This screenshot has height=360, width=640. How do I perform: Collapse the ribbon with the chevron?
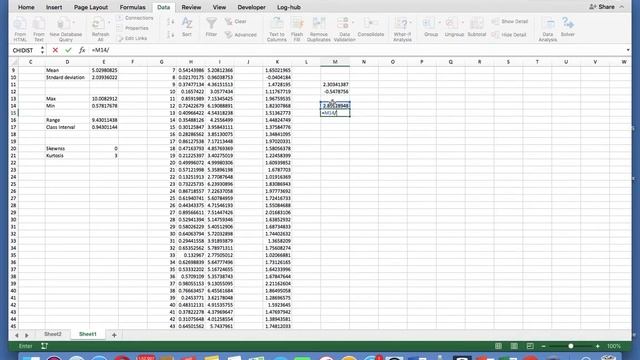622,7
